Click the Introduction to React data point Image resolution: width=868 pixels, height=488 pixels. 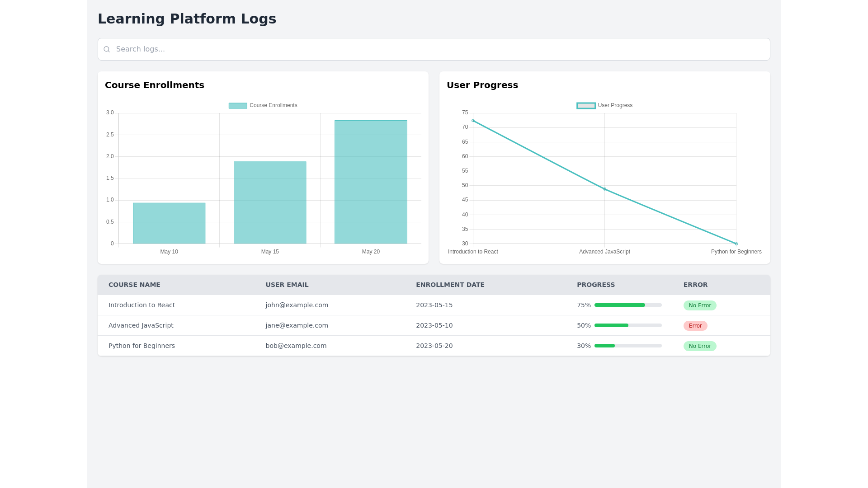[473, 121]
